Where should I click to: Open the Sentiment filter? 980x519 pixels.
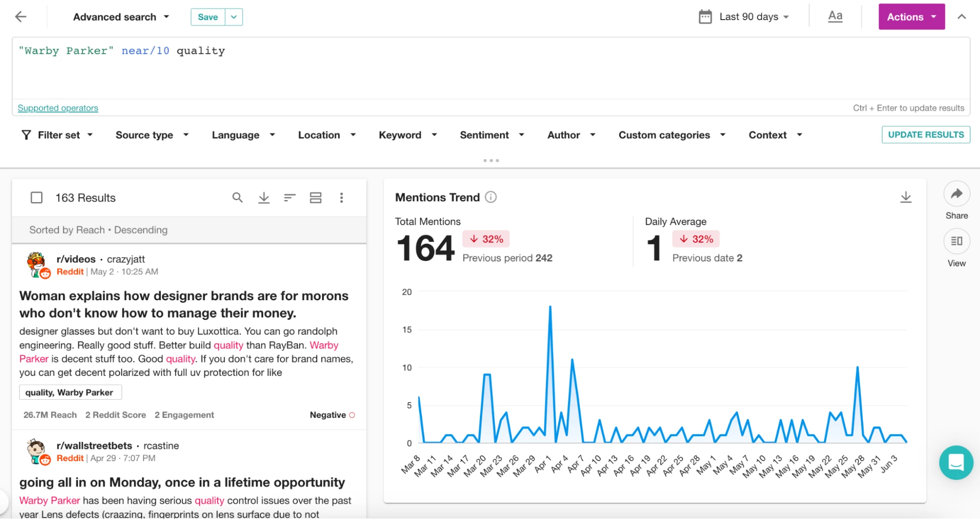(x=492, y=135)
